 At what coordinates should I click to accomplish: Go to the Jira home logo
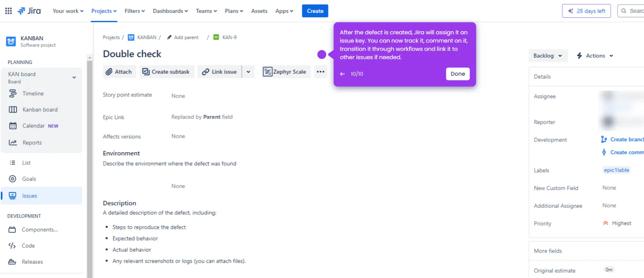tap(29, 11)
